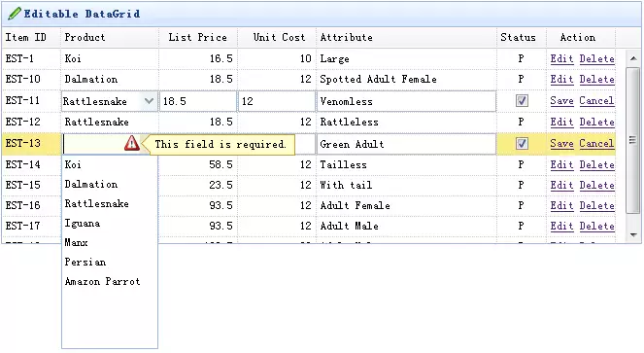Click the Adult Male attribute cell in EST-17
Image resolution: width=644 pixels, height=353 pixels.
pos(406,226)
